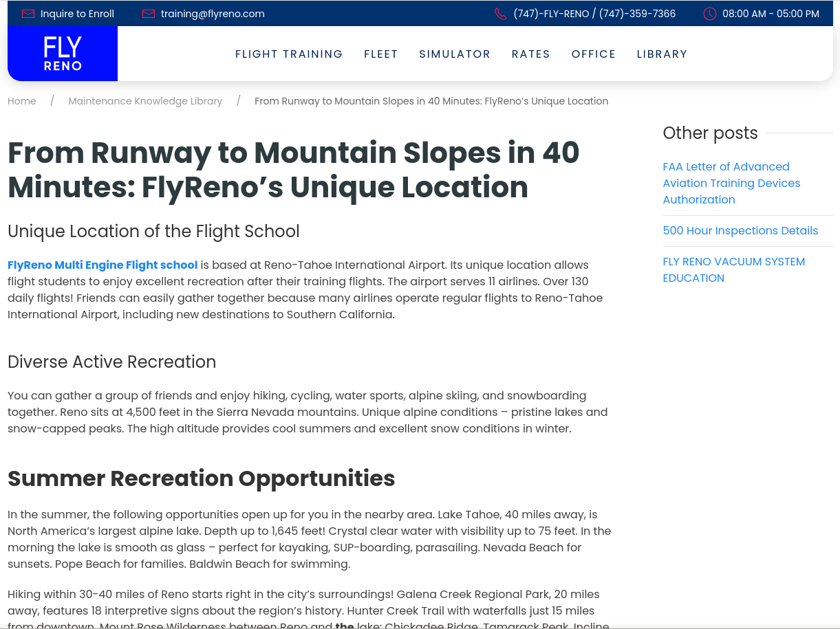
Task: Open the Library menu item
Action: point(662,54)
